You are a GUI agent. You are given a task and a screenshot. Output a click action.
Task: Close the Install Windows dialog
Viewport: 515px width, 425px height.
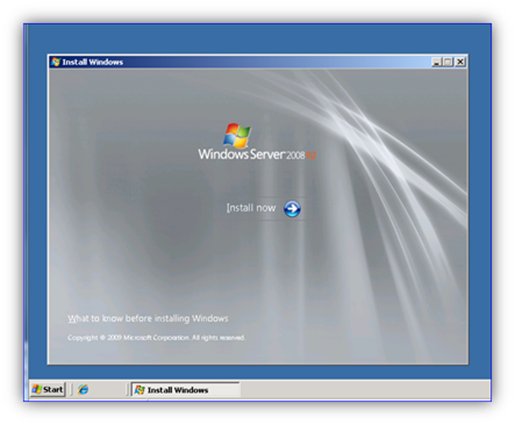tap(460, 62)
